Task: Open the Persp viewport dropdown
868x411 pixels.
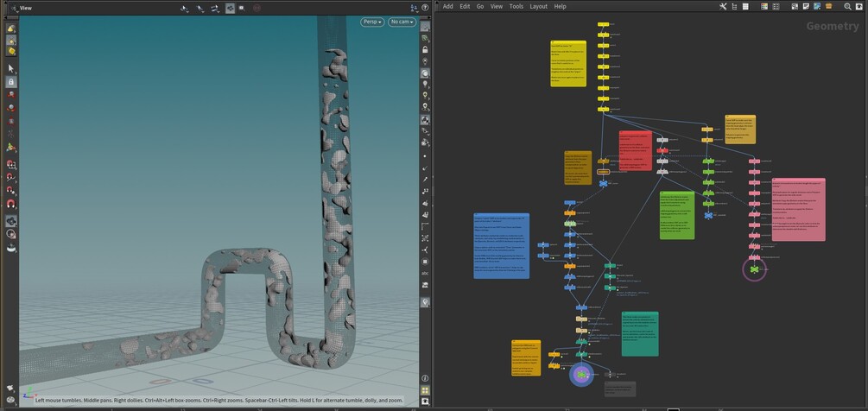Action: [x=372, y=22]
